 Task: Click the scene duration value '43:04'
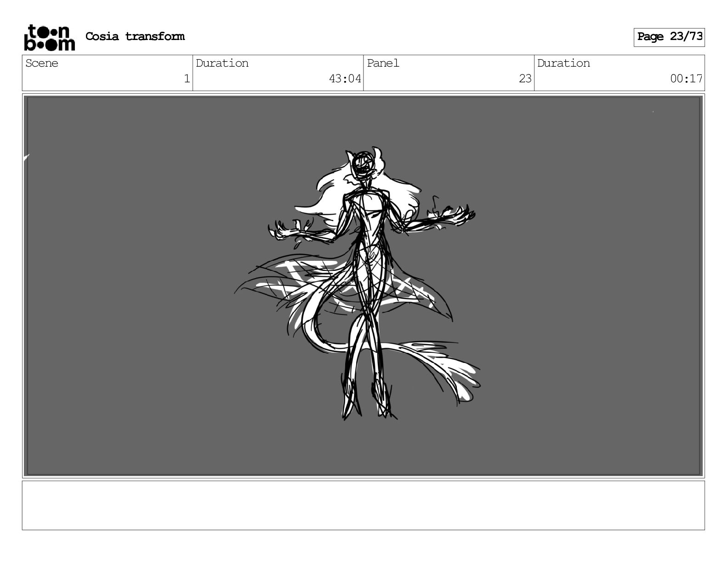pos(345,79)
